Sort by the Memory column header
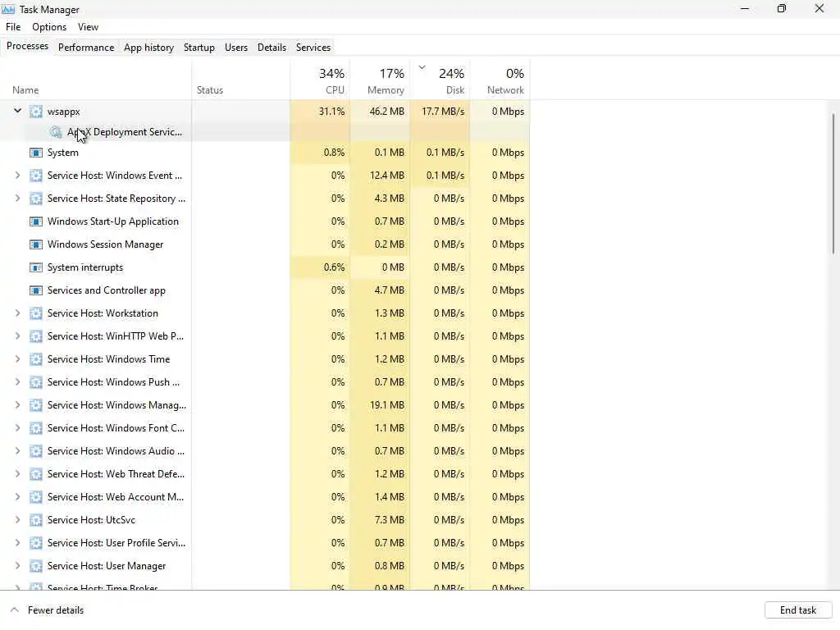The width and height of the screenshot is (840, 630). click(x=381, y=80)
